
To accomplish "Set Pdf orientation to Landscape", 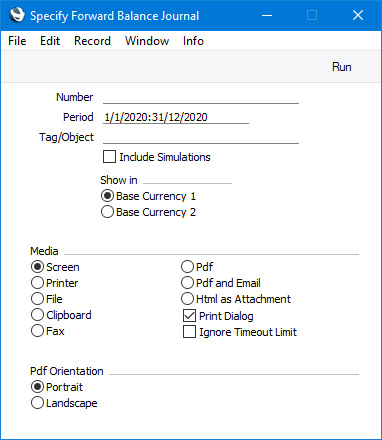I will 37,403.
